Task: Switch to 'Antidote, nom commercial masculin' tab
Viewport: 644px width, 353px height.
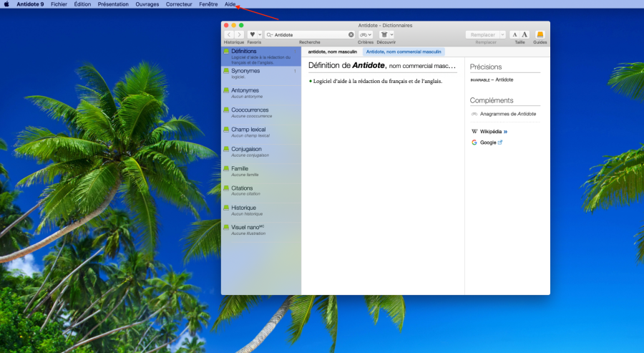Action: click(404, 52)
